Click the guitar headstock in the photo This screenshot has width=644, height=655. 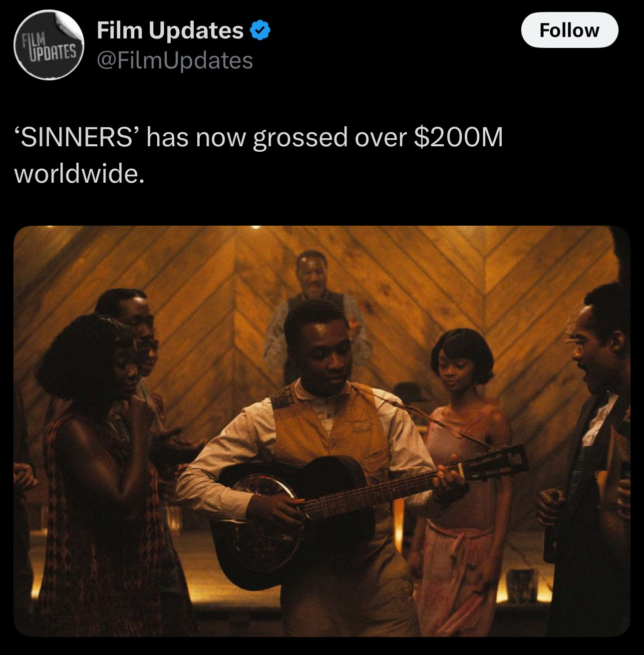coord(499,462)
